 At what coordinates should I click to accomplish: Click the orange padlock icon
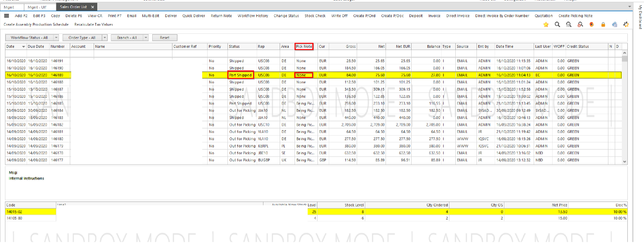pyautogui.click(x=603, y=25)
